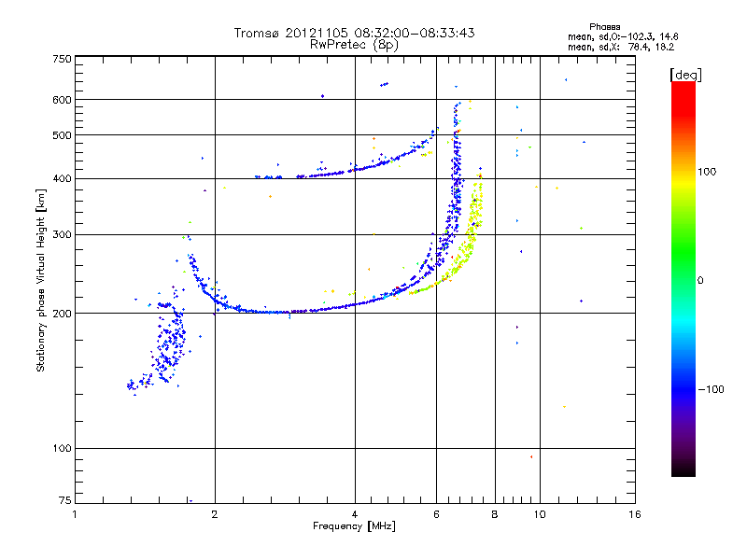Click the '600' y-axis tick label
The image size is (747, 560).
(x=62, y=100)
